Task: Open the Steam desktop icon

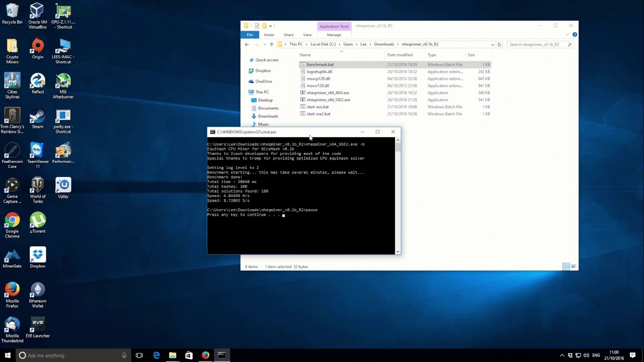Action: coord(37,119)
